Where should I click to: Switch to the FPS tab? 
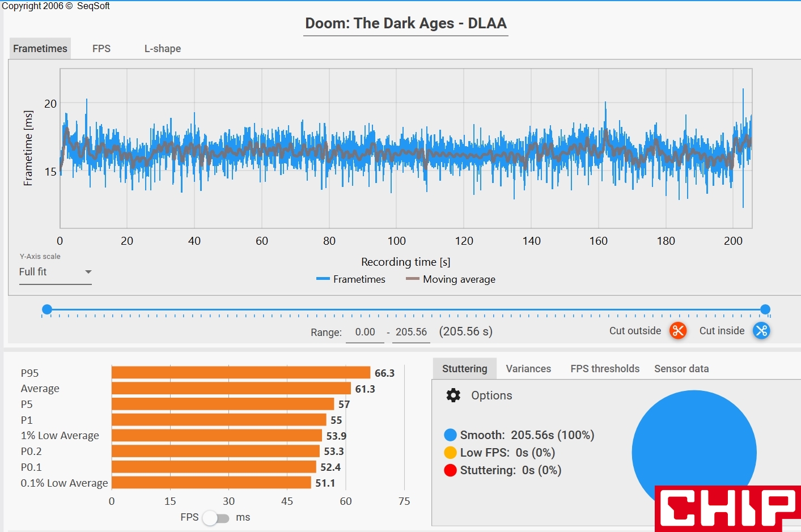click(x=101, y=49)
